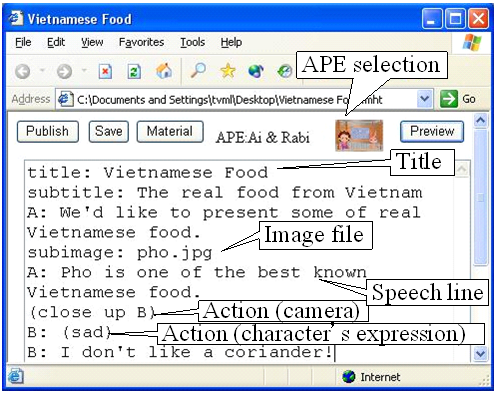Open the Forward button history dropdown arrow
The width and height of the screenshot is (498, 394).
(x=84, y=70)
